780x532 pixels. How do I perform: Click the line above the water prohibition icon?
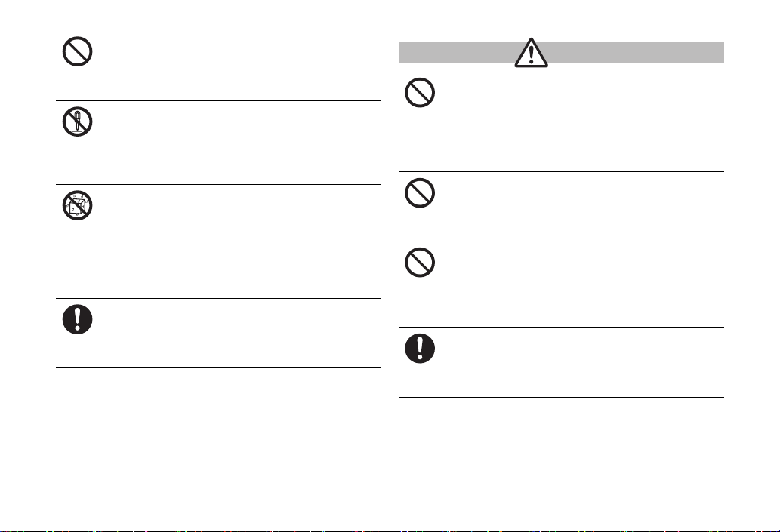click(x=218, y=184)
